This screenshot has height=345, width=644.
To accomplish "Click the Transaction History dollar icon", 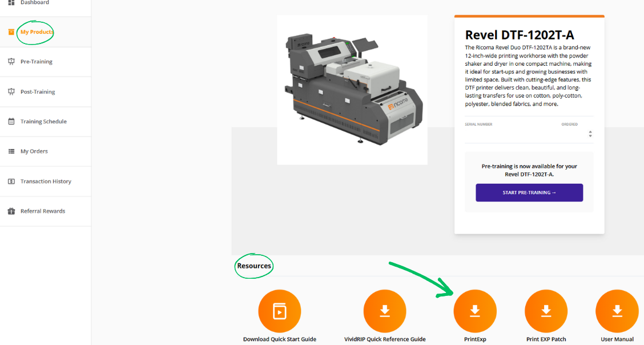I will coord(11,181).
